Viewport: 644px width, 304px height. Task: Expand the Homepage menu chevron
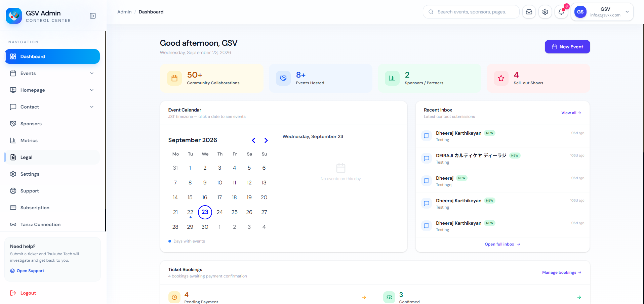coord(92,90)
